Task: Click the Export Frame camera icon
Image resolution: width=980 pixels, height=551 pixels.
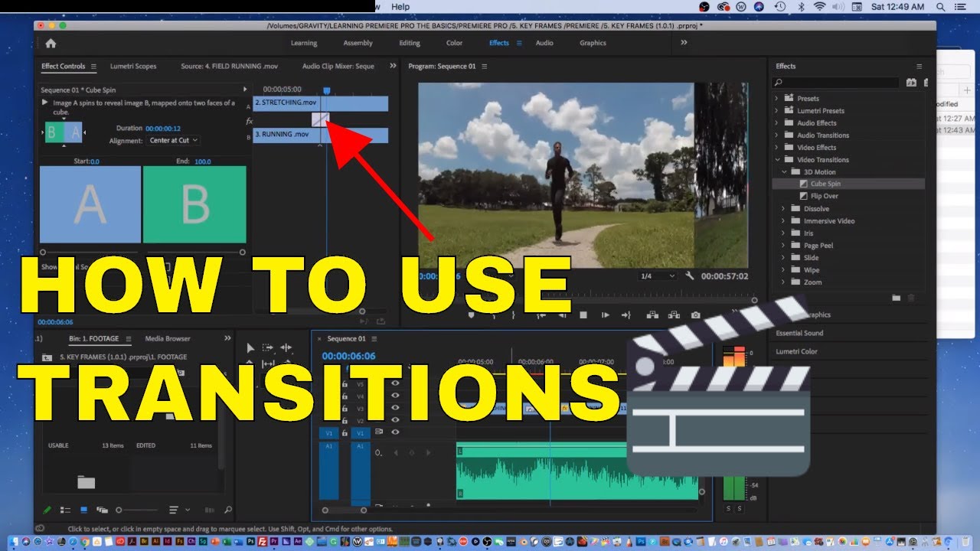Action: tap(695, 315)
